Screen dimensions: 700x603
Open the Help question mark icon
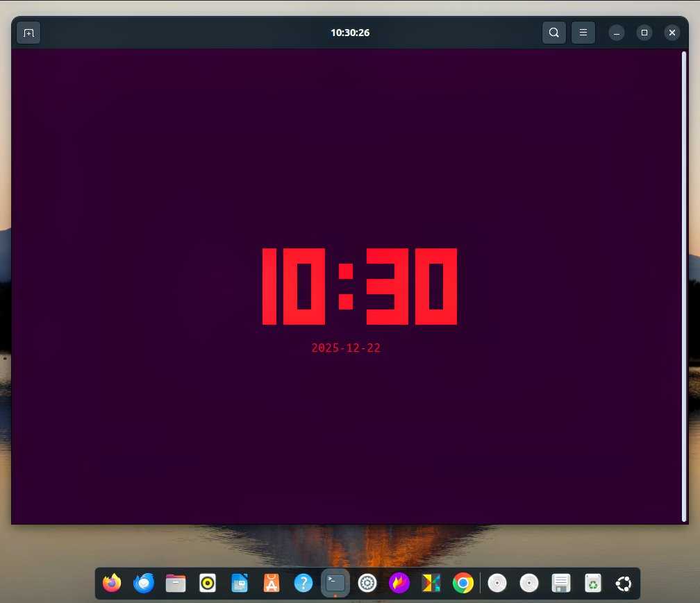point(303,583)
